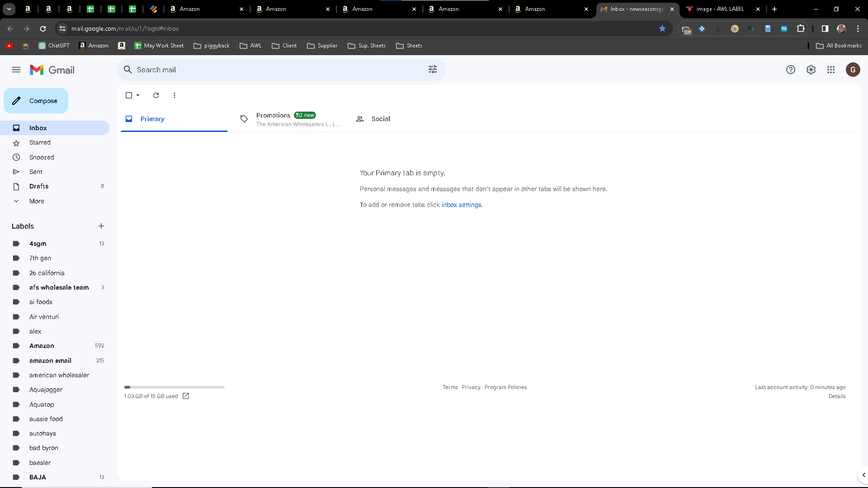The height and width of the screenshot is (488, 868).
Task: Switch to the Primary tab
Action: (174, 119)
